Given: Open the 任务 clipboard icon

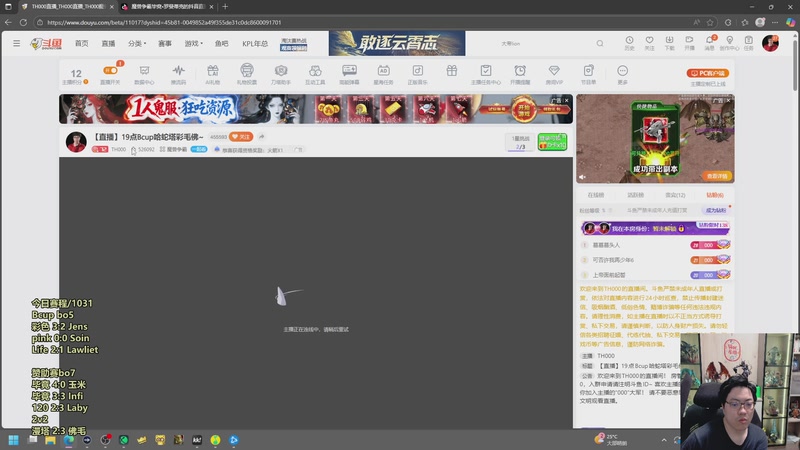Looking at the screenshot, I should (748, 43).
